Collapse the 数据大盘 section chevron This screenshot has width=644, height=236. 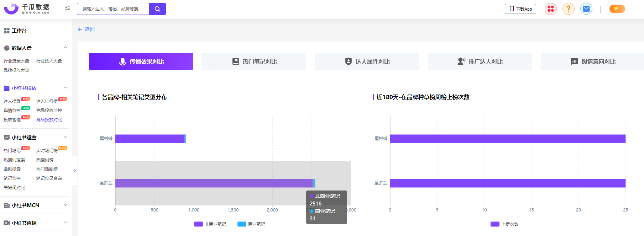(66, 48)
